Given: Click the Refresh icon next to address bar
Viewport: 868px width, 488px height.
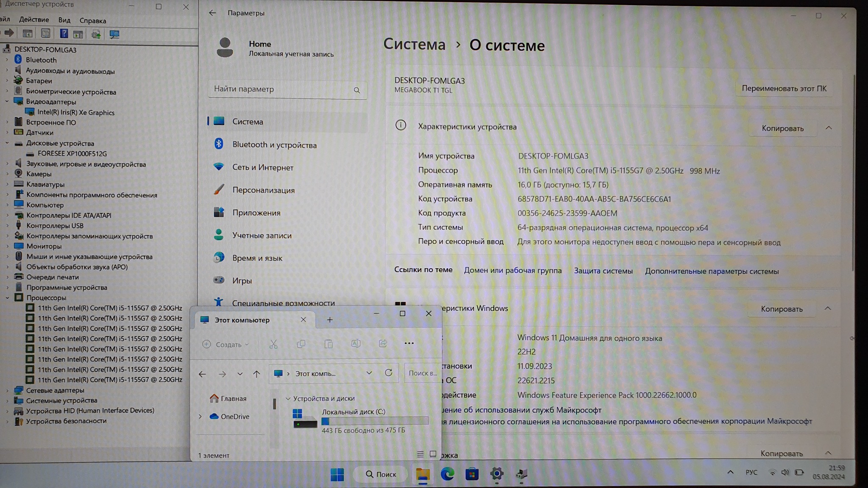Looking at the screenshot, I should 388,373.
